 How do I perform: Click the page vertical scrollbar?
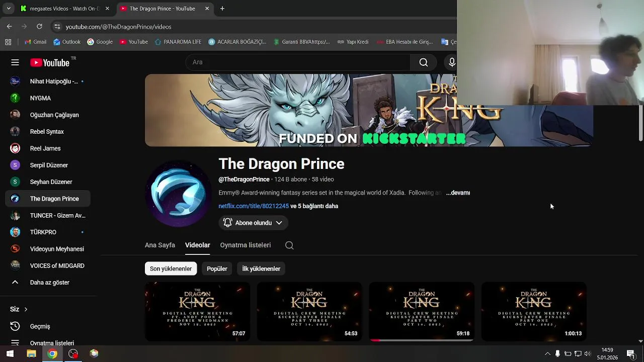640,123
